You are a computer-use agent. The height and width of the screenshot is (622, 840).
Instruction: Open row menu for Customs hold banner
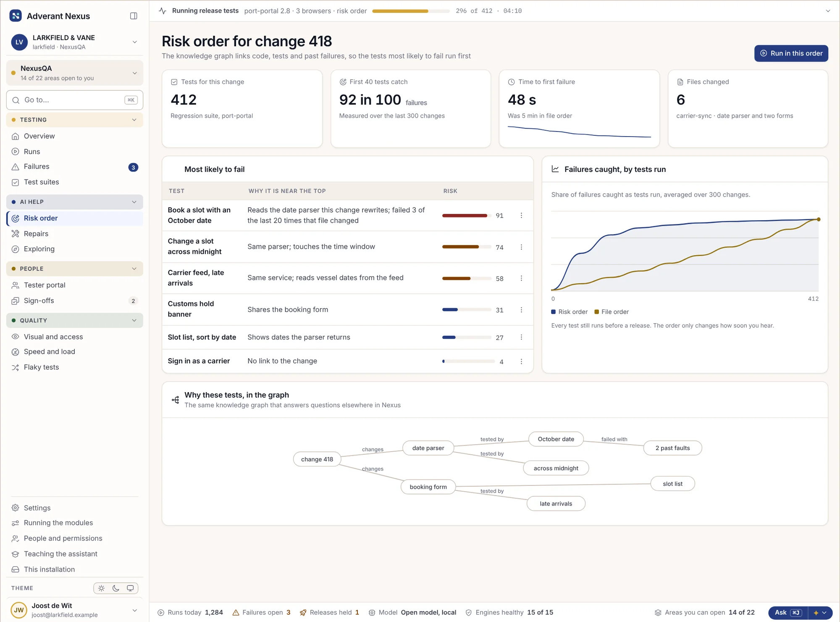(521, 310)
